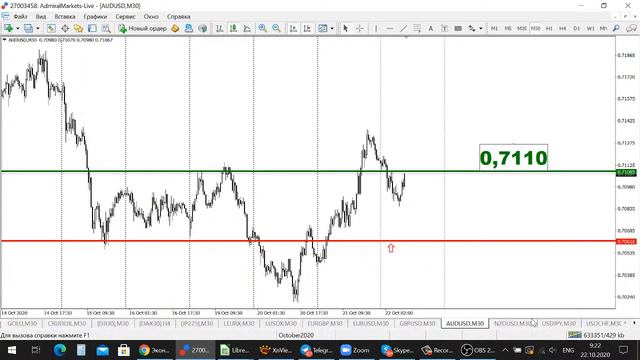
Task: Switch to Line Chart display
Action: pos(247,28)
